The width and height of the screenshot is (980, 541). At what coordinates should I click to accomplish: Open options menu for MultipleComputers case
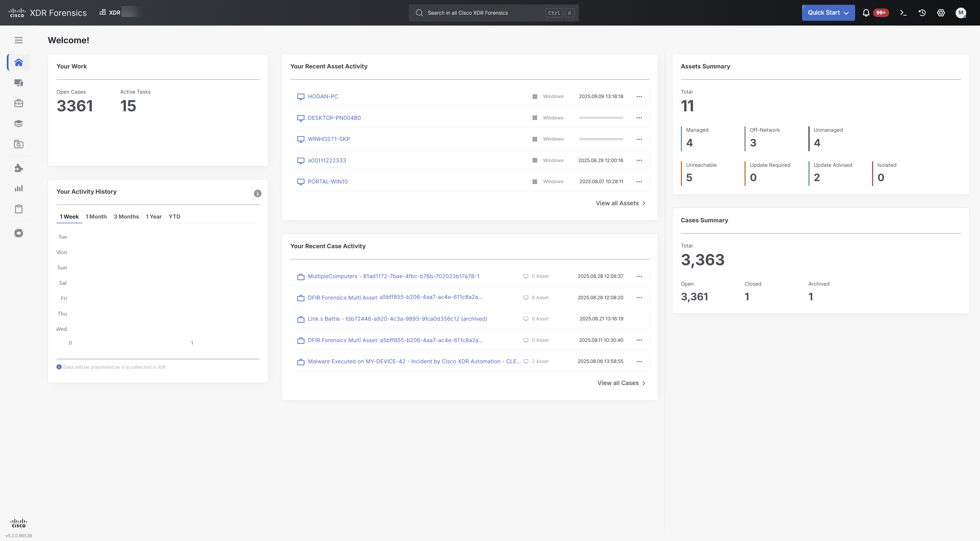tap(639, 276)
